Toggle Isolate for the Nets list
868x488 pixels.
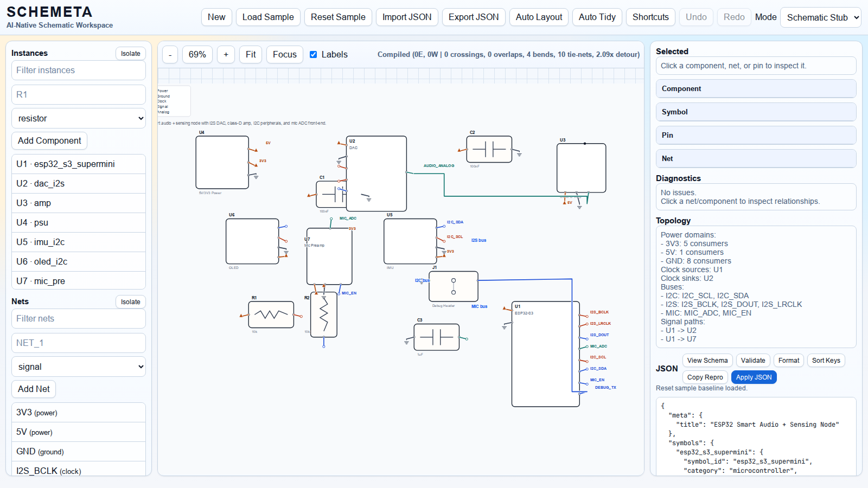[130, 302]
